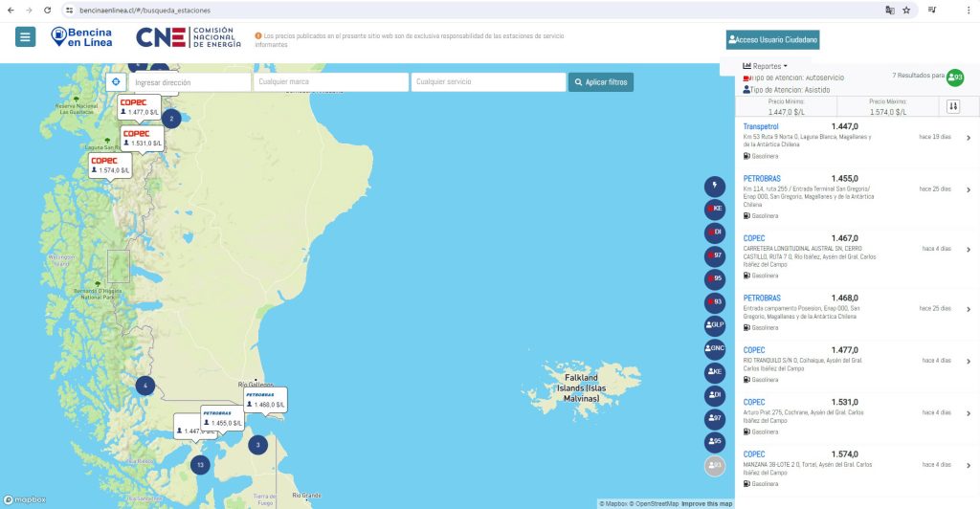This screenshot has width=980, height=509.
Task: Click the Aplicar filtros button
Action: point(600,82)
